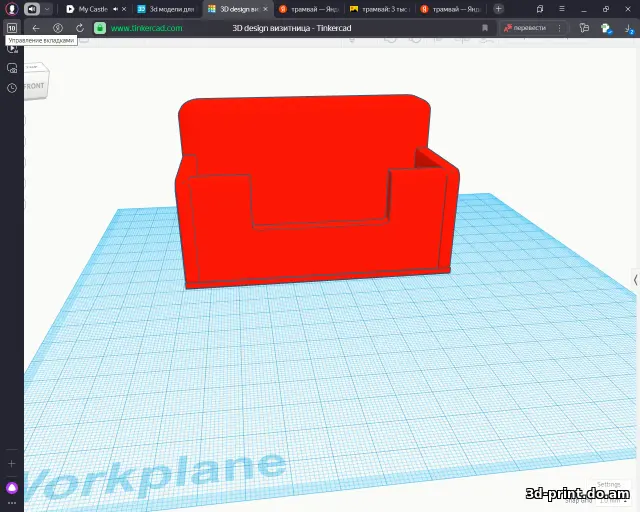The width and height of the screenshot is (640, 512).
Task: Open the translate options three-dot menu
Action: point(560,28)
